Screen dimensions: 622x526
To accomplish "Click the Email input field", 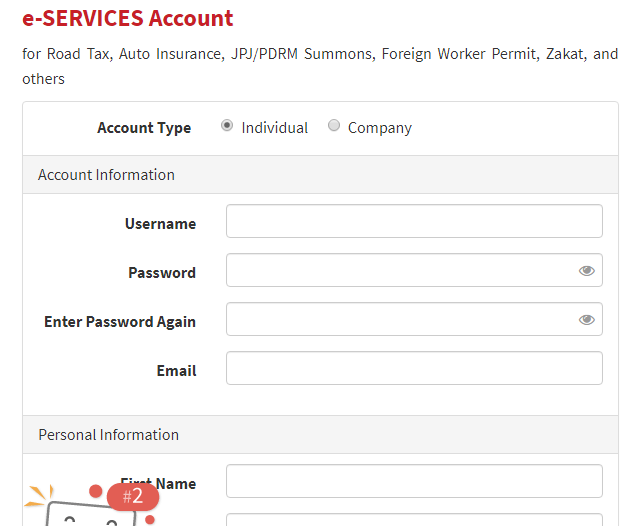I will click(x=414, y=368).
